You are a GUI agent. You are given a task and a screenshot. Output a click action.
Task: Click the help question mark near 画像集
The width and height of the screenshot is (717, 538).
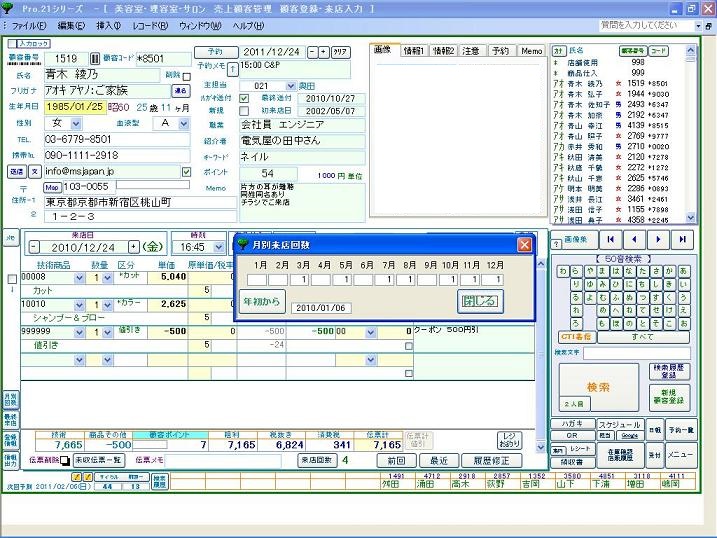(x=556, y=244)
